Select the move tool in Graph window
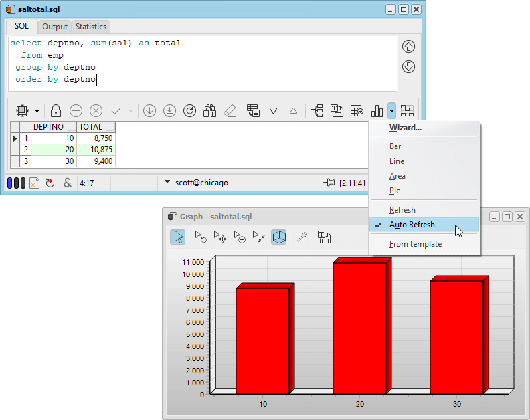This screenshot has width=530, height=420. tap(220, 237)
